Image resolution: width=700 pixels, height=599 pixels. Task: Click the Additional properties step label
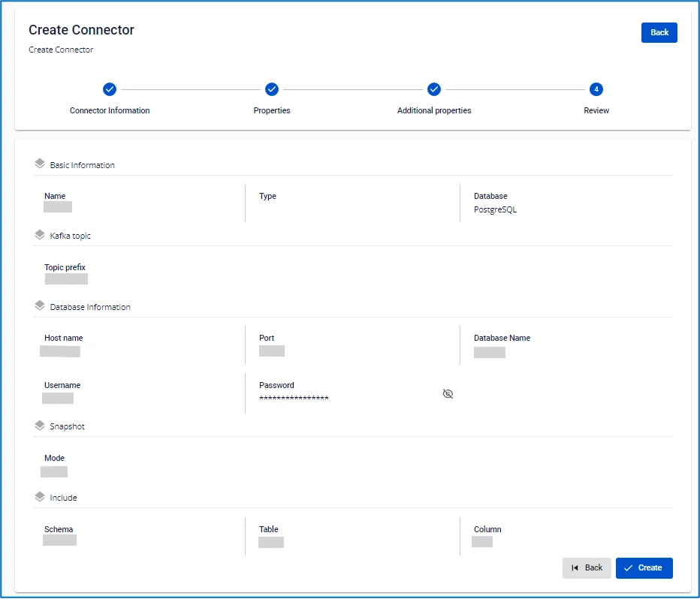click(434, 110)
